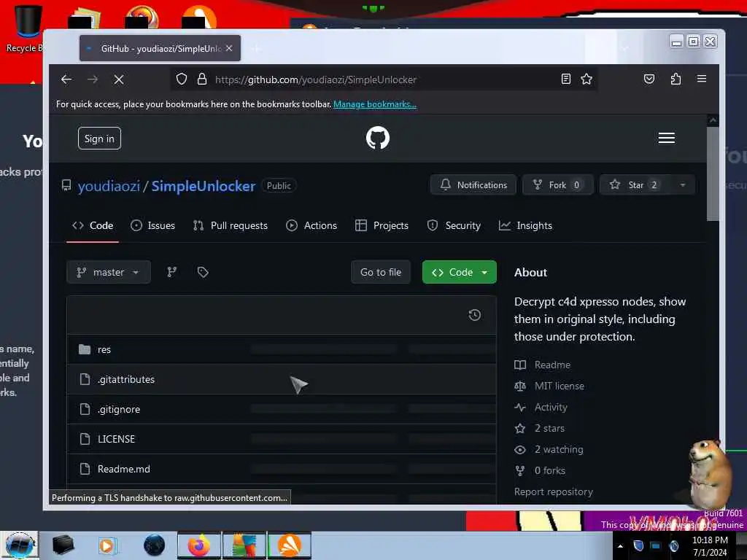
Task: Click the scrollbar up arrow
Action: pyautogui.click(x=713, y=120)
